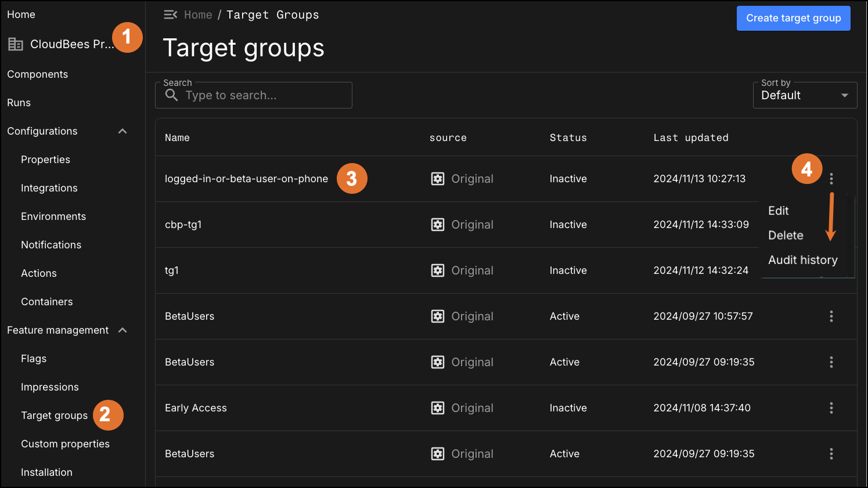The height and width of the screenshot is (488, 868).
Task: Click the source icon in Early Access row
Action: [438, 408]
